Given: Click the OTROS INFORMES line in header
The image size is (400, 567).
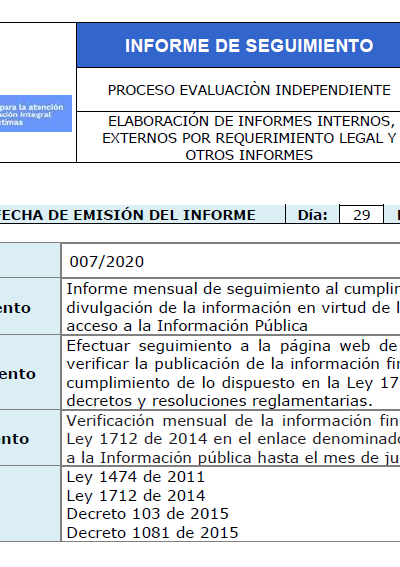Looking at the screenshot, I should (x=249, y=155).
